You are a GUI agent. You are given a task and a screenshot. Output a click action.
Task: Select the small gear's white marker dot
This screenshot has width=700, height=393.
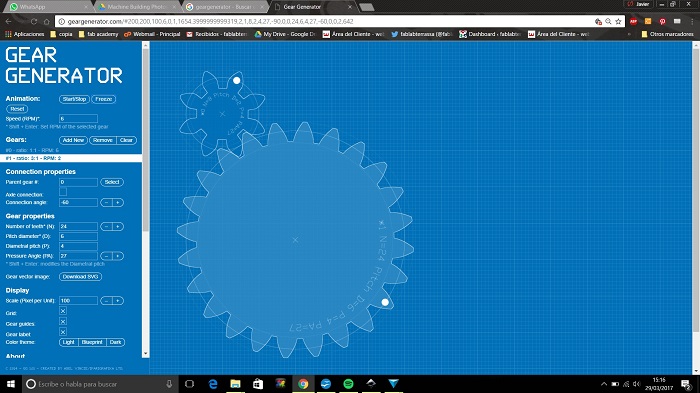237,80
